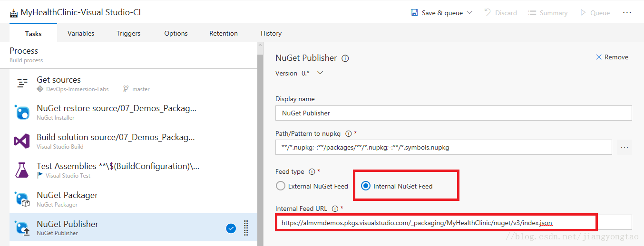
Task: Click the info icon beside NuGet Publisher heading
Action: (x=345, y=58)
